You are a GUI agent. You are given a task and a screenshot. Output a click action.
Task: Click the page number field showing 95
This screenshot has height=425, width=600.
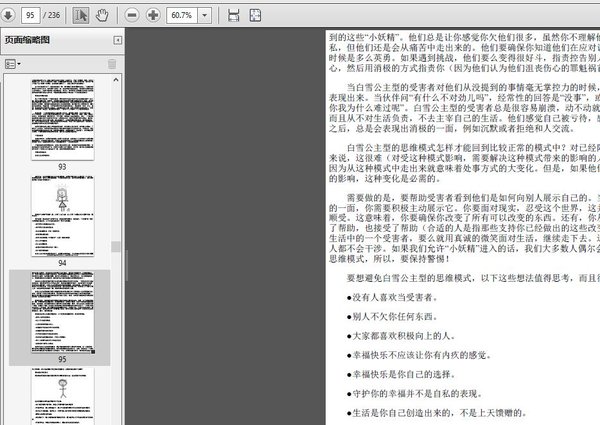click(x=30, y=15)
